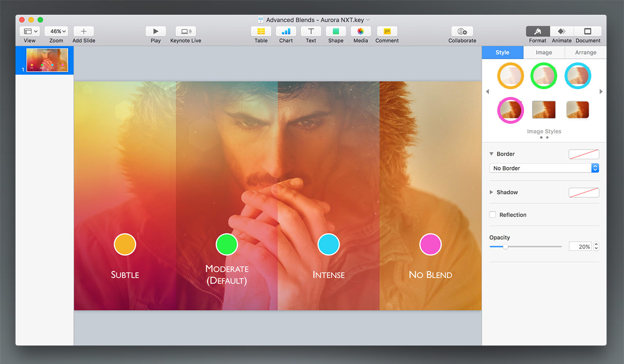This screenshot has height=364, width=624.
Task: Open the Zoom percentage dropdown
Action: [x=56, y=32]
